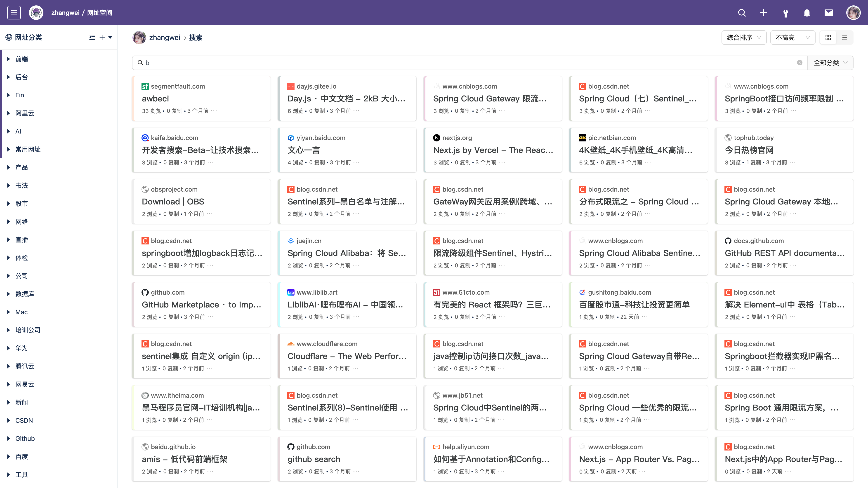Open the 综合排序 sort dropdown

(744, 37)
